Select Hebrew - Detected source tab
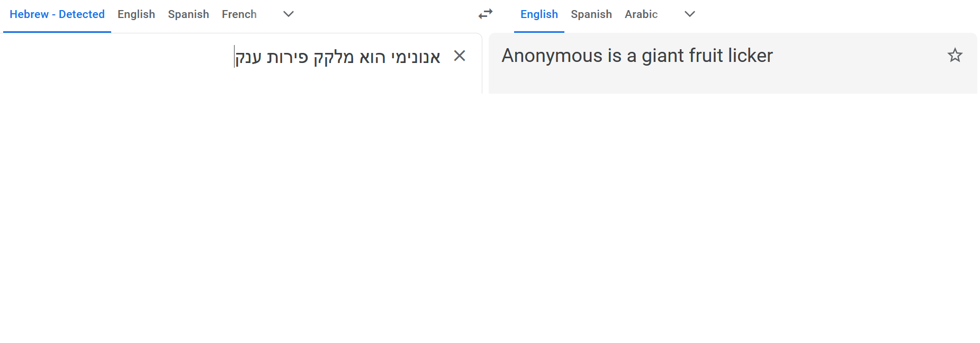This screenshot has width=980, height=343. 57,14
